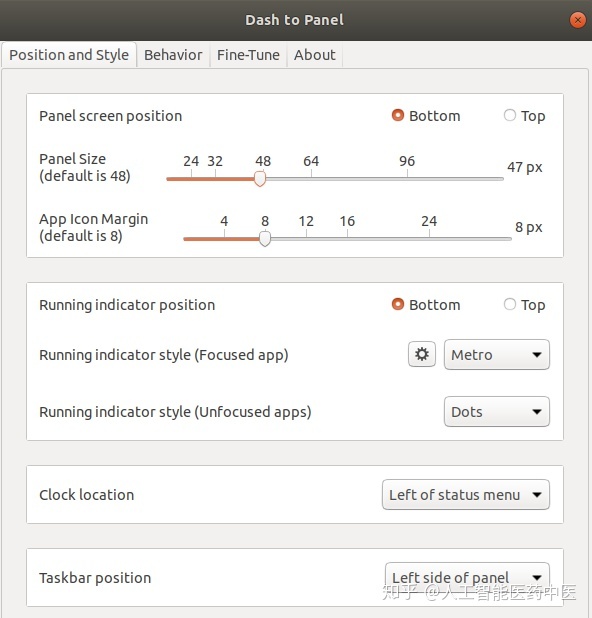Select Bottom for panel screen position
This screenshot has height=618, width=592.
(x=426, y=116)
